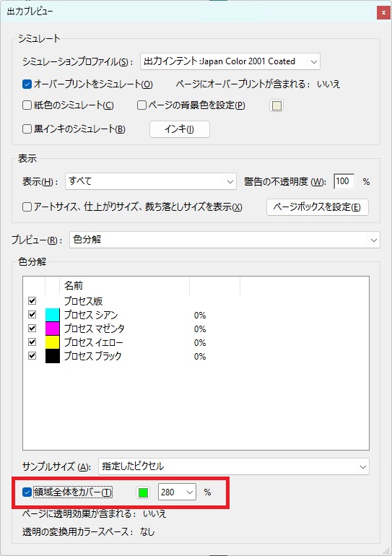Enable 黒インキのシミュレート checkbox
The width and height of the screenshot is (392, 556).
click(x=27, y=129)
